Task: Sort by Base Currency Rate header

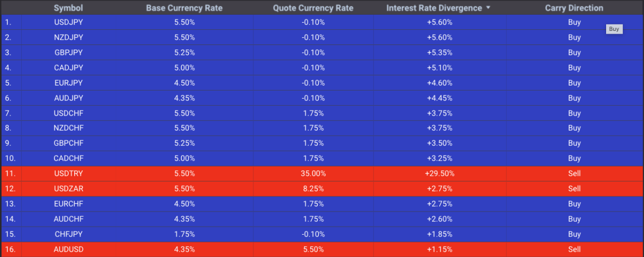Action: tap(184, 8)
